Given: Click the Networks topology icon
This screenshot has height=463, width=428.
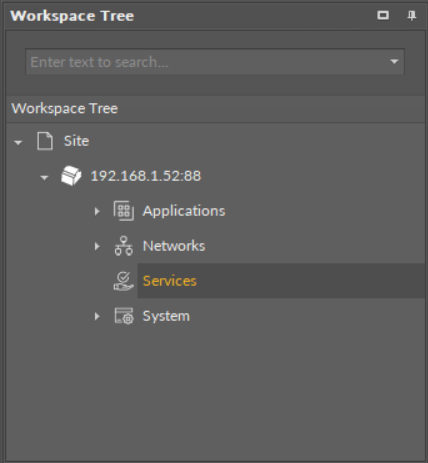Looking at the screenshot, I should pyautogui.click(x=124, y=246).
